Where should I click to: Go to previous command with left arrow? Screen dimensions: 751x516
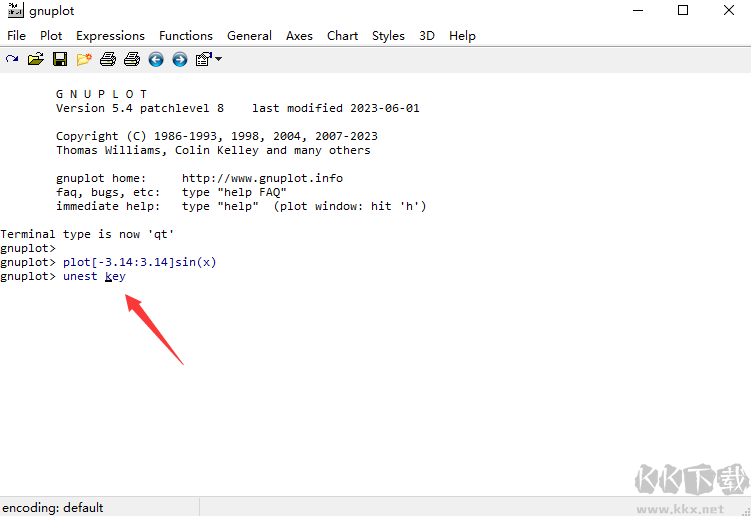tap(156, 59)
